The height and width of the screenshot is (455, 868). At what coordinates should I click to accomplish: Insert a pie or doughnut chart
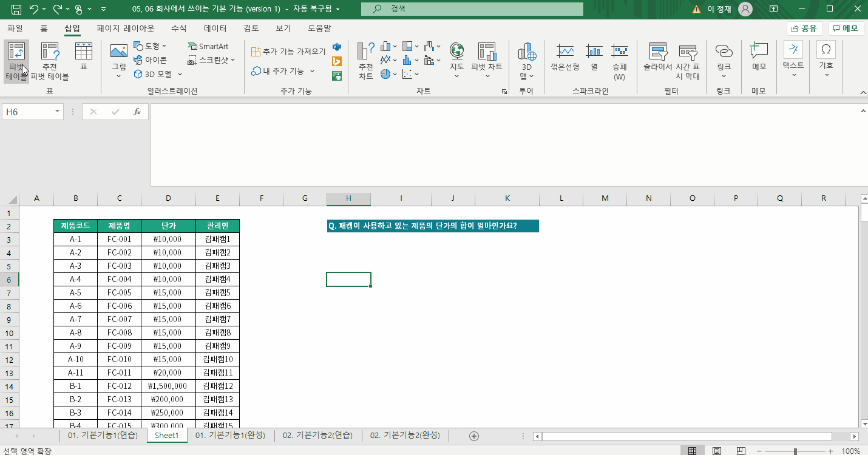(x=388, y=74)
